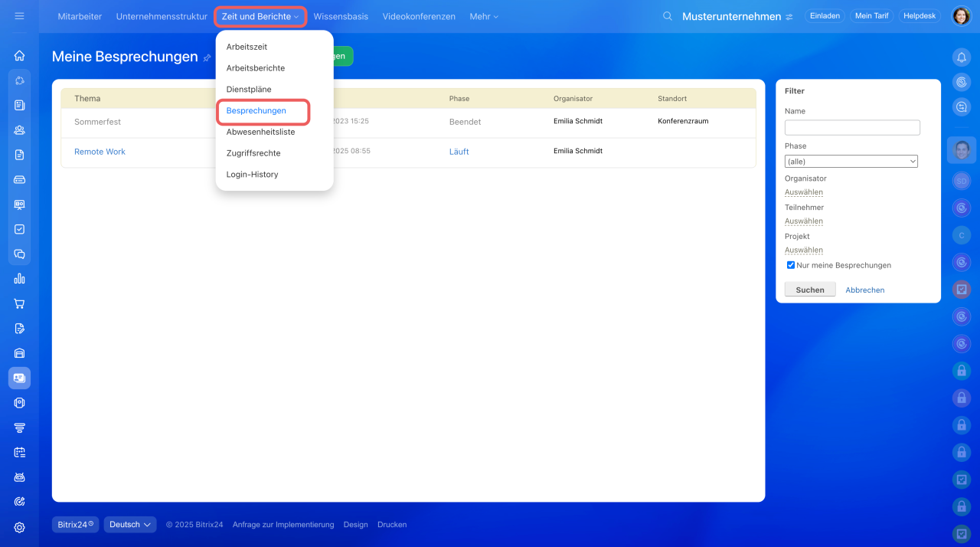Viewport: 980px width, 547px height.
Task: Click the Bitrix24 footer button
Action: [76, 525]
